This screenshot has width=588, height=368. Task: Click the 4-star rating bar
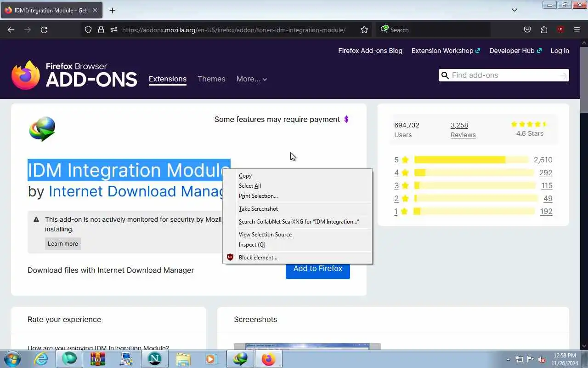(474, 173)
